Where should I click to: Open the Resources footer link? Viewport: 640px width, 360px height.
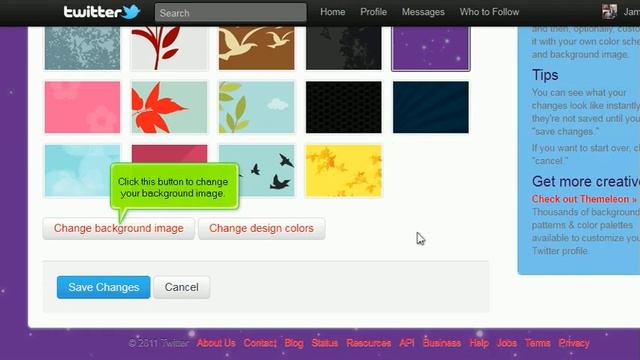pyautogui.click(x=369, y=343)
